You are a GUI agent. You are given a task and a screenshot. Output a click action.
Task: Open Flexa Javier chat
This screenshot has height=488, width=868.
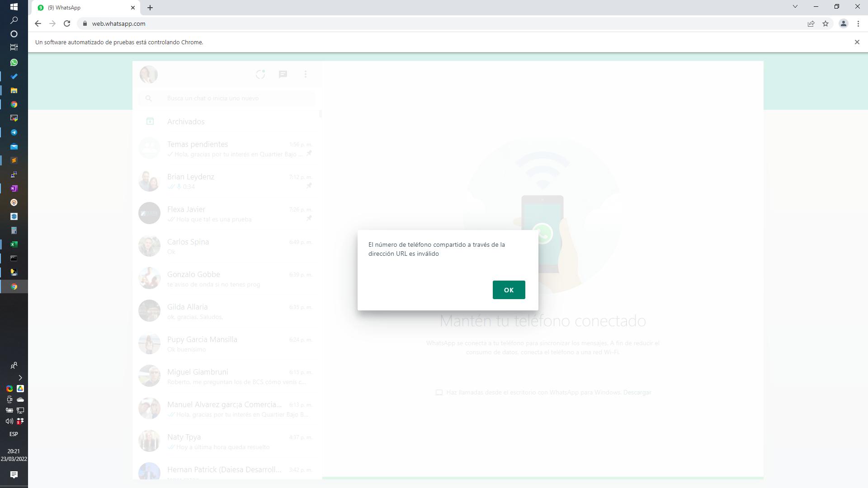(227, 214)
